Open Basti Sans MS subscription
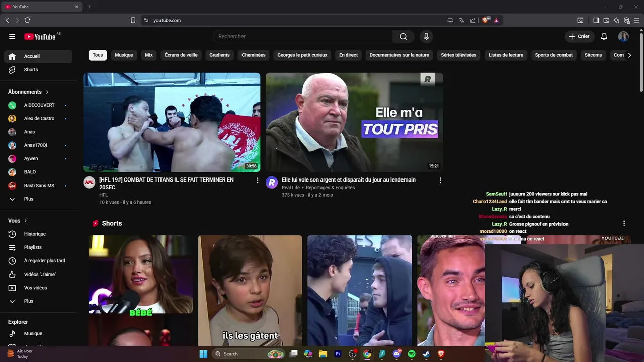 pos(38,186)
